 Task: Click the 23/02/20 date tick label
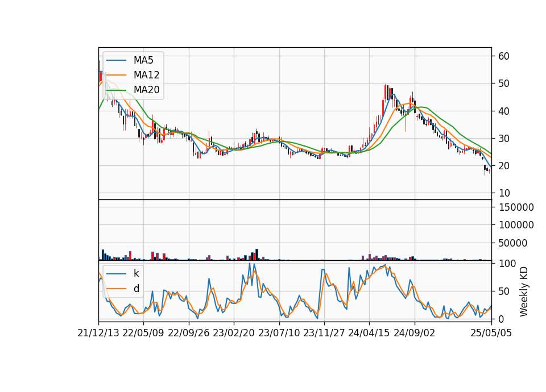[x=234, y=333]
